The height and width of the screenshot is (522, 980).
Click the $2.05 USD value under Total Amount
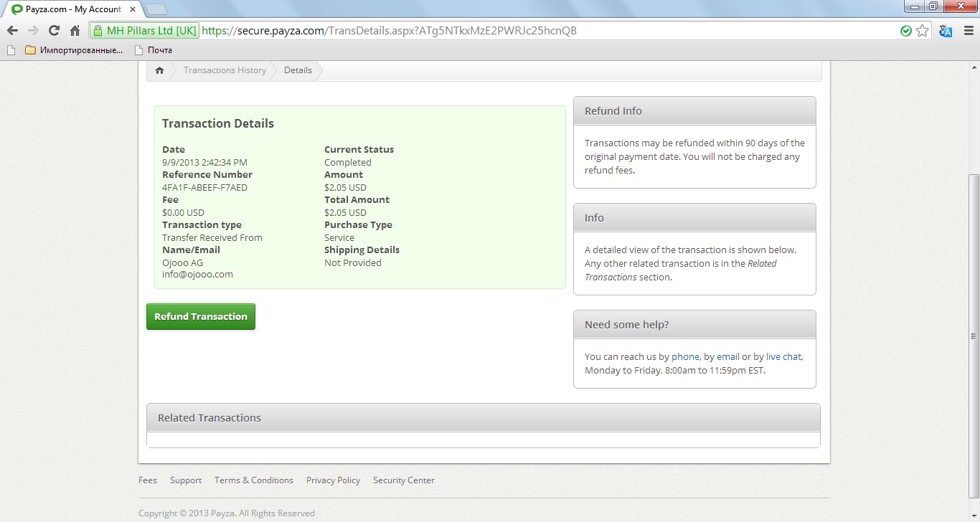(x=345, y=212)
